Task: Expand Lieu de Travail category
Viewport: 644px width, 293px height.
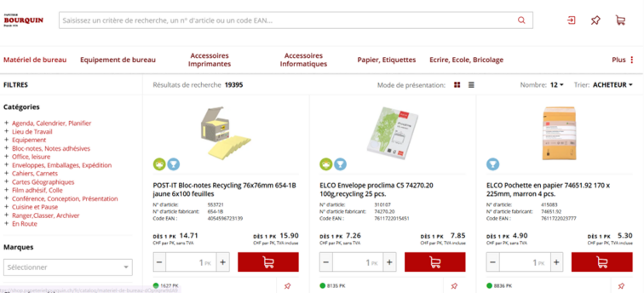Action: [x=6, y=131]
